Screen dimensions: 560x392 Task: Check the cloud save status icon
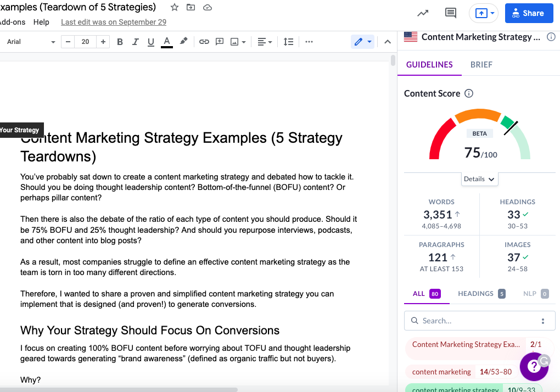tap(208, 8)
